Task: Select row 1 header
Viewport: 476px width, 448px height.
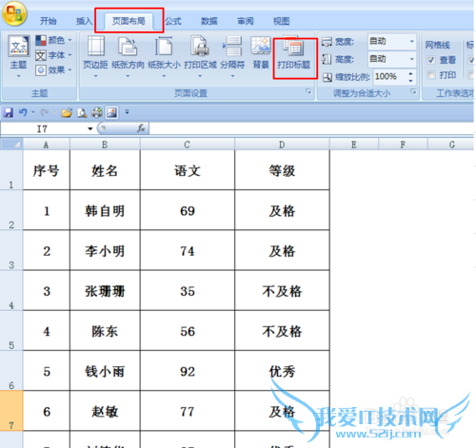Action: pos(11,170)
